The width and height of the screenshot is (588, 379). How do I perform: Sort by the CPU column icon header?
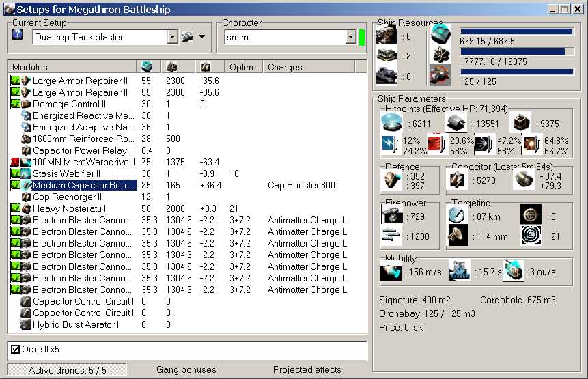[x=147, y=67]
